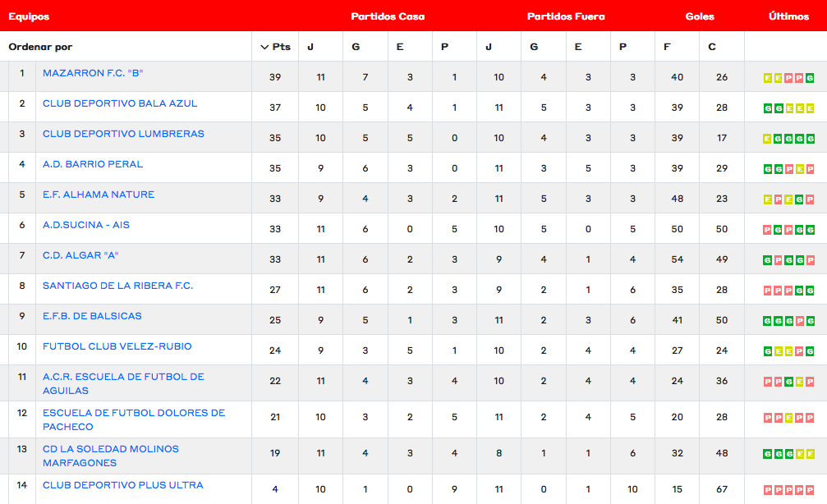
Task: Select the Últimos header
Action: [788, 16]
